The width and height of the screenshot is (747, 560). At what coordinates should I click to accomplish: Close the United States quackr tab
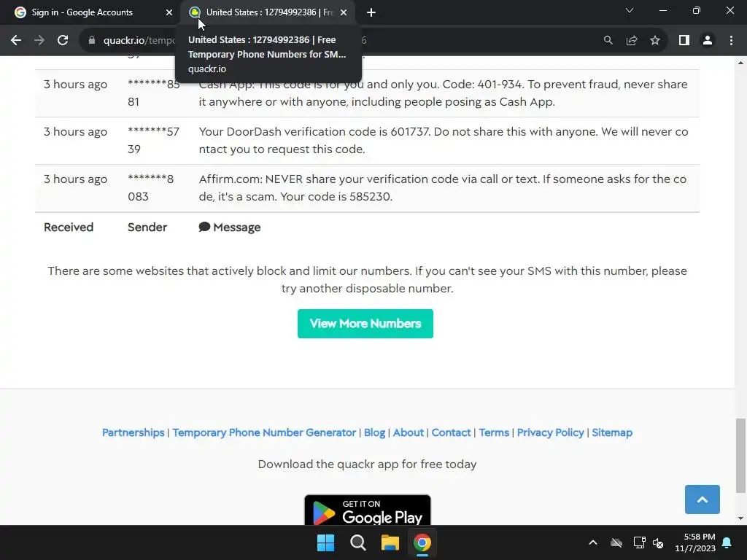[344, 12]
